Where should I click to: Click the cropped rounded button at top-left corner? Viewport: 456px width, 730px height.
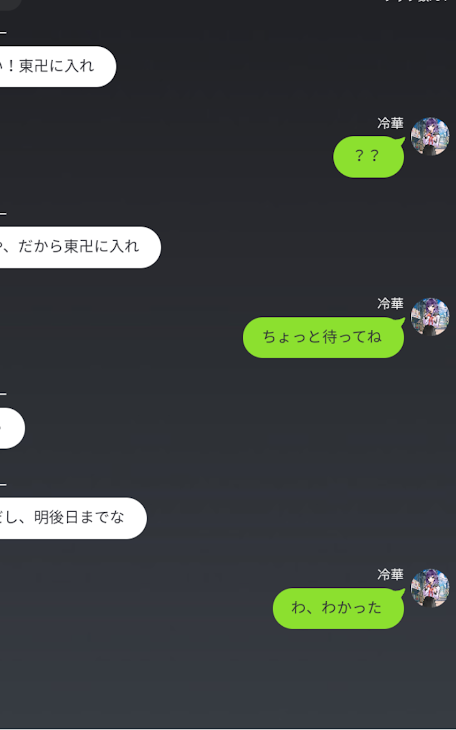[x=10, y=5]
